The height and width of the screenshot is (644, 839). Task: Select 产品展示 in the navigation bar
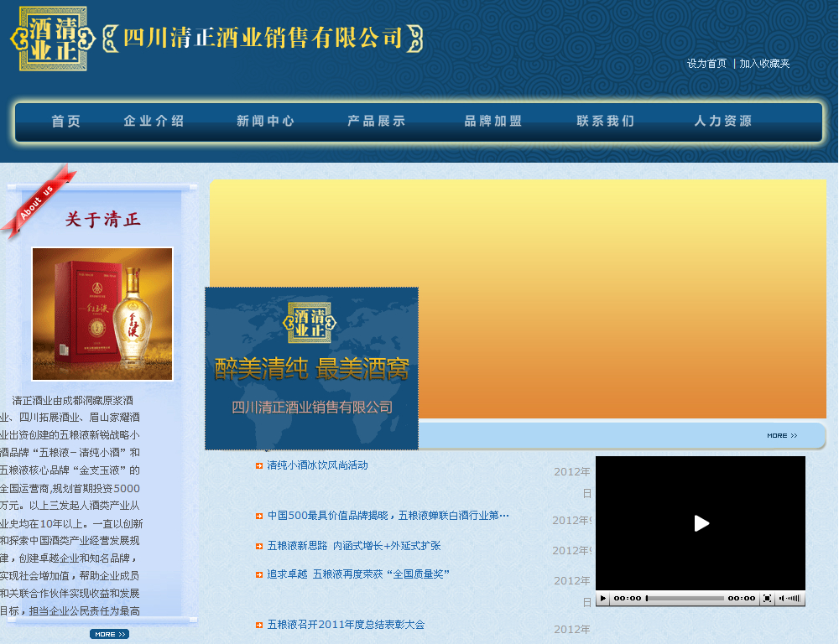point(376,121)
